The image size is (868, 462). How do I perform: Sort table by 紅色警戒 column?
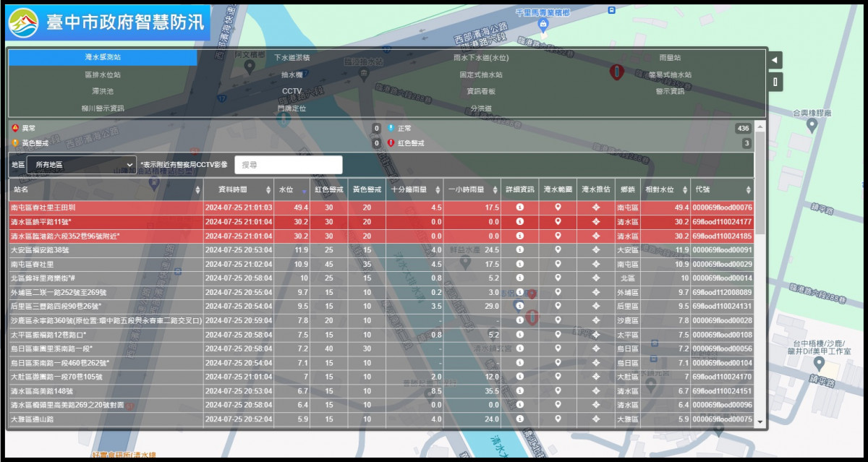coord(328,189)
